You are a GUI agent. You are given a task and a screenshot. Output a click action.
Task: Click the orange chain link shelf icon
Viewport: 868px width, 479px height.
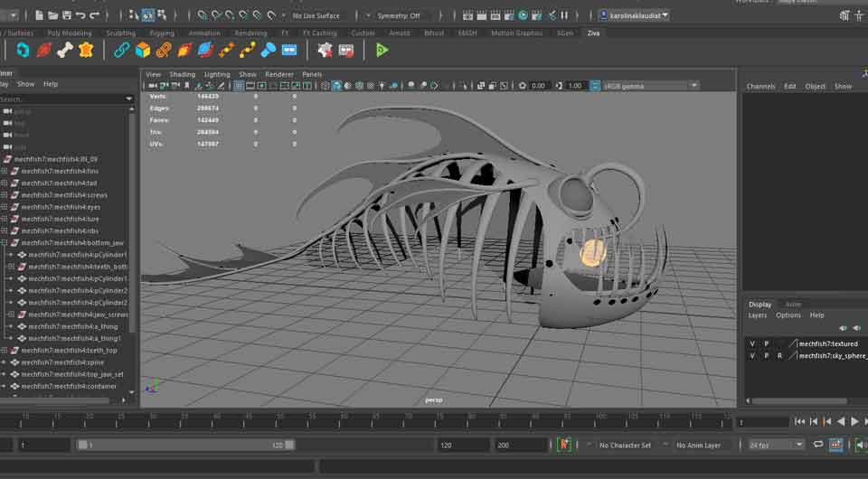tap(164, 51)
